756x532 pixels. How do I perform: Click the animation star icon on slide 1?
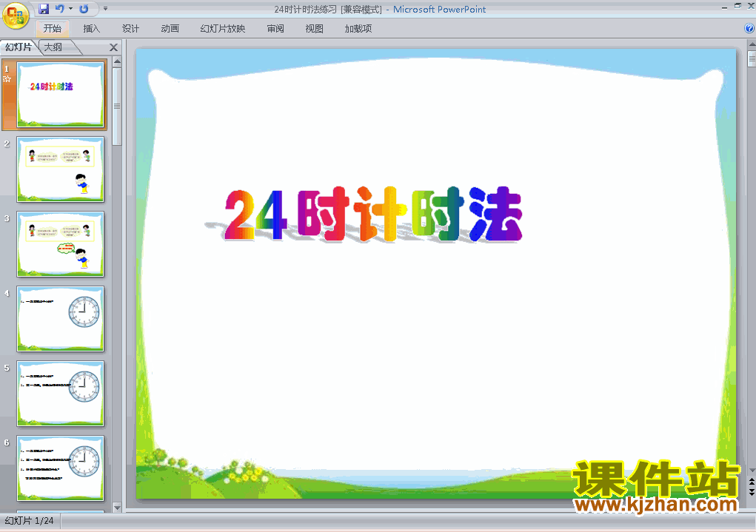tap(7, 79)
